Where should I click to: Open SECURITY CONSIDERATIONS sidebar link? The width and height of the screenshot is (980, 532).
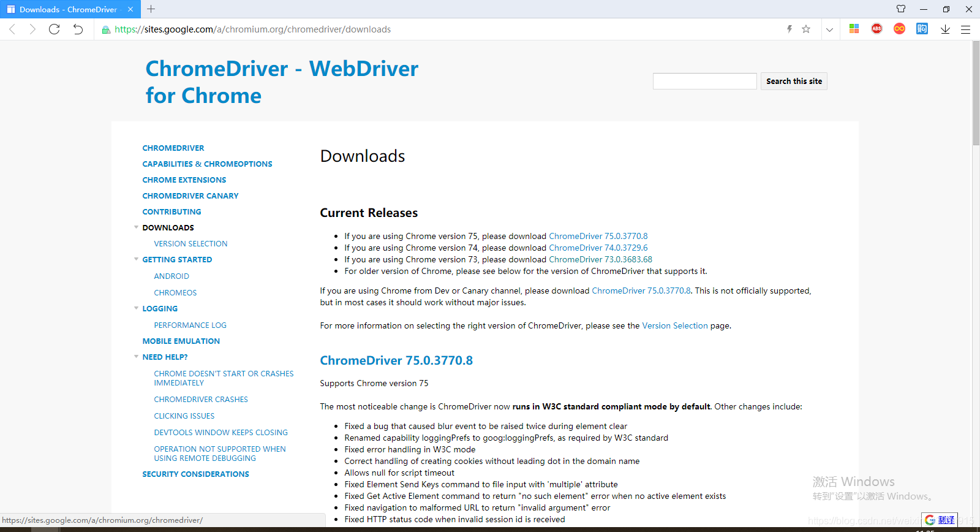(195, 474)
